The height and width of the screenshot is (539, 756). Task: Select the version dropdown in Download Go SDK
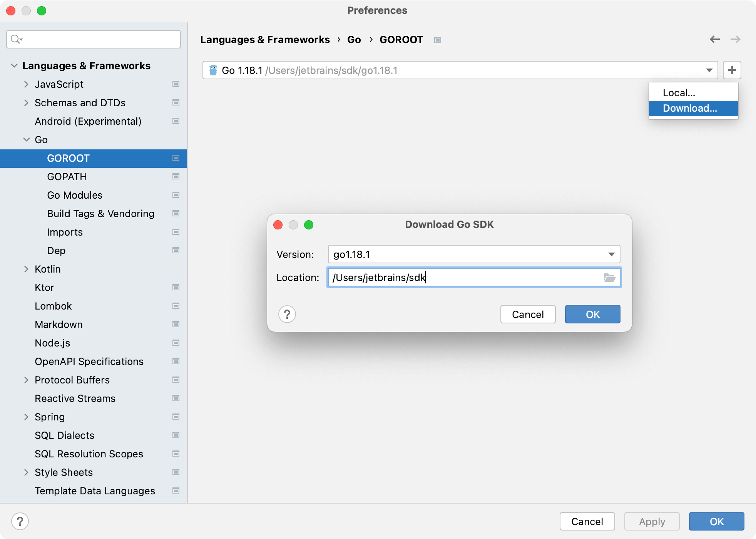tap(474, 254)
